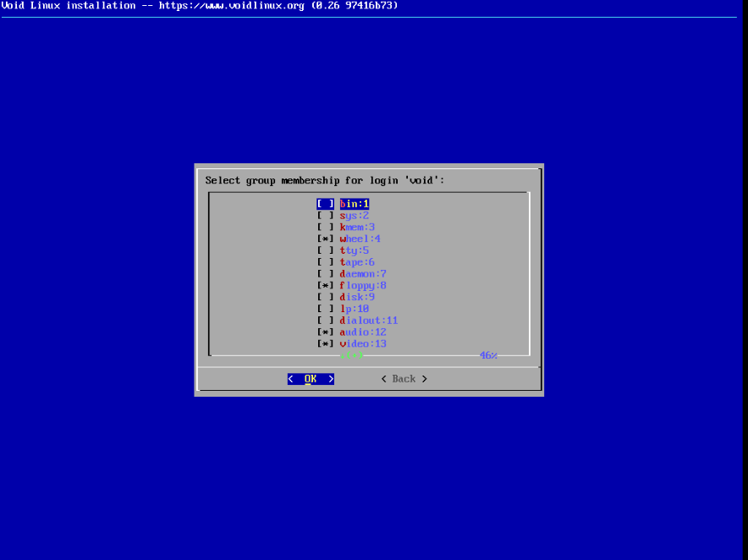Check the sys:2 group membership
Screen dimensions: 748x560
point(325,215)
